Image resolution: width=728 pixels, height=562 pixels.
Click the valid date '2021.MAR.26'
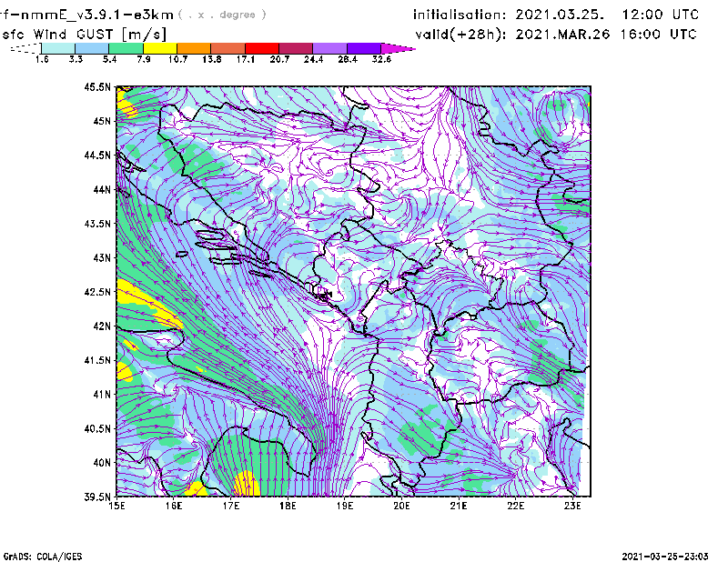pyautogui.click(x=562, y=35)
